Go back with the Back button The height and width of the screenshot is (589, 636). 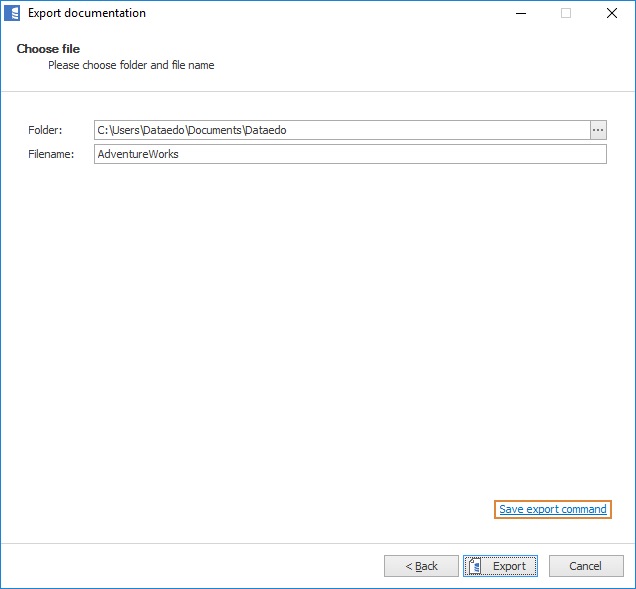[x=421, y=566]
